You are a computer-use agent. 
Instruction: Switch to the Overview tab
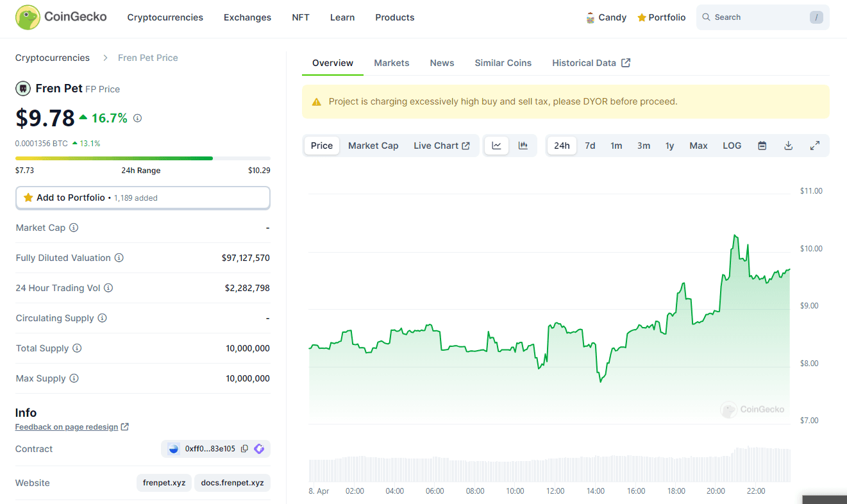click(333, 63)
